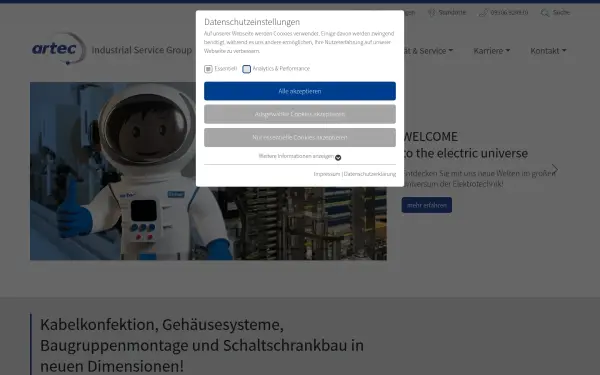This screenshot has width=600, height=375.
Task: Expand the Service dropdown in navigation
Action: click(429, 51)
